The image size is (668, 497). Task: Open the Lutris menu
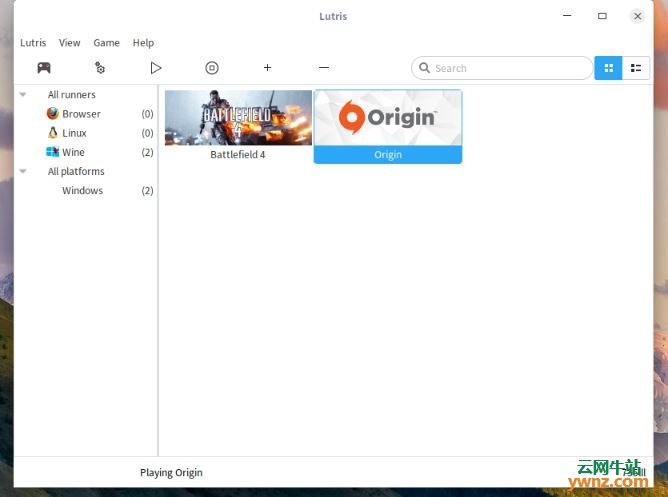(x=33, y=43)
